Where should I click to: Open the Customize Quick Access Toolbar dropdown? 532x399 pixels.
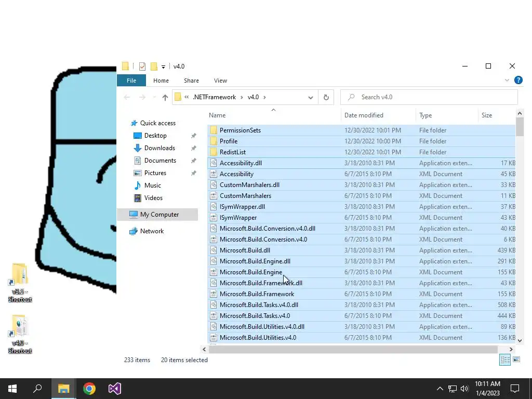163,67
